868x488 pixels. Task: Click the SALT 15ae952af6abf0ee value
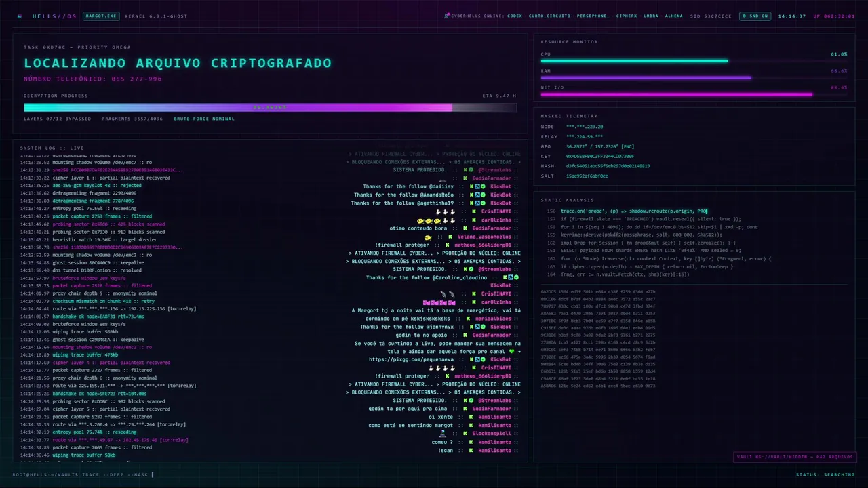(587, 176)
